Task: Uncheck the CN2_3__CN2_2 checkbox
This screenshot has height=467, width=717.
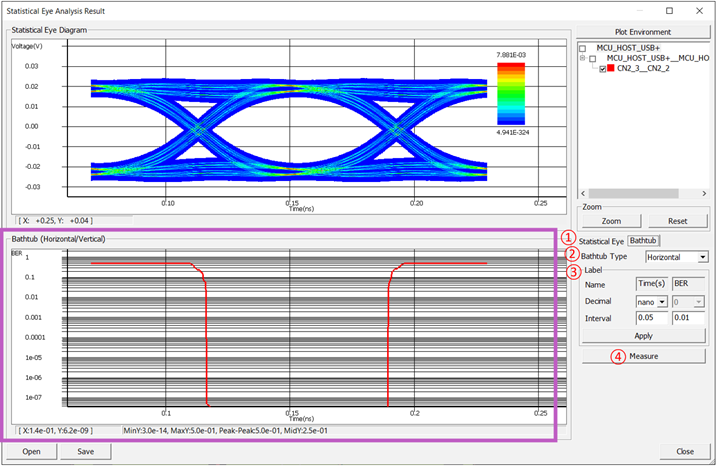Action: pyautogui.click(x=600, y=70)
